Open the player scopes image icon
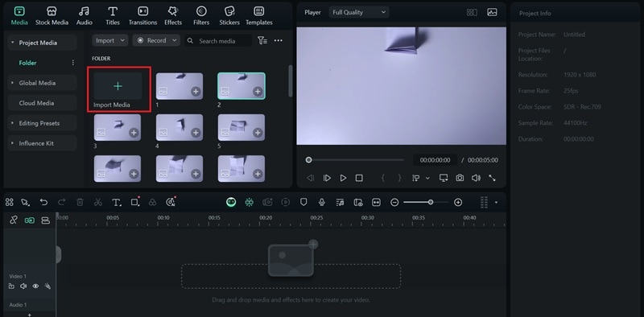 (492, 12)
